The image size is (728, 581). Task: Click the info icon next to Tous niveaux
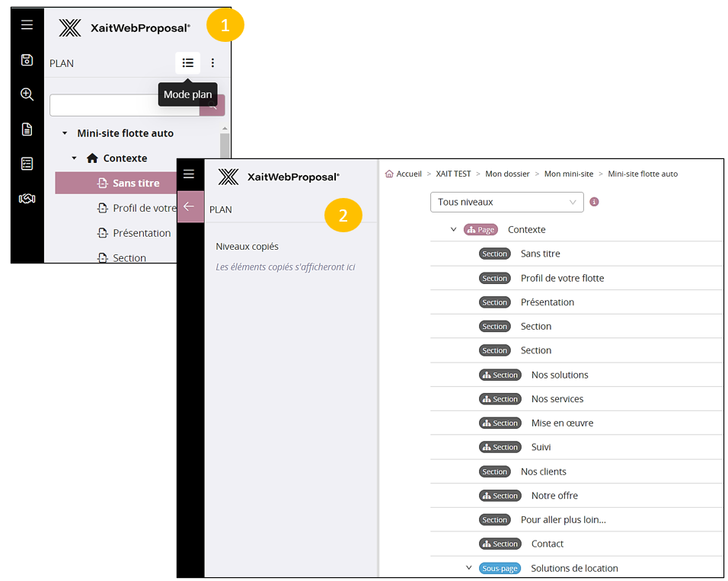(595, 202)
